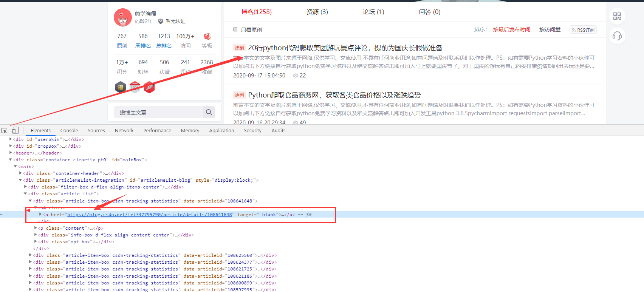Open the DevTools Elements tab
Image resolution: width=644 pixels, height=292 pixels.
40,131
